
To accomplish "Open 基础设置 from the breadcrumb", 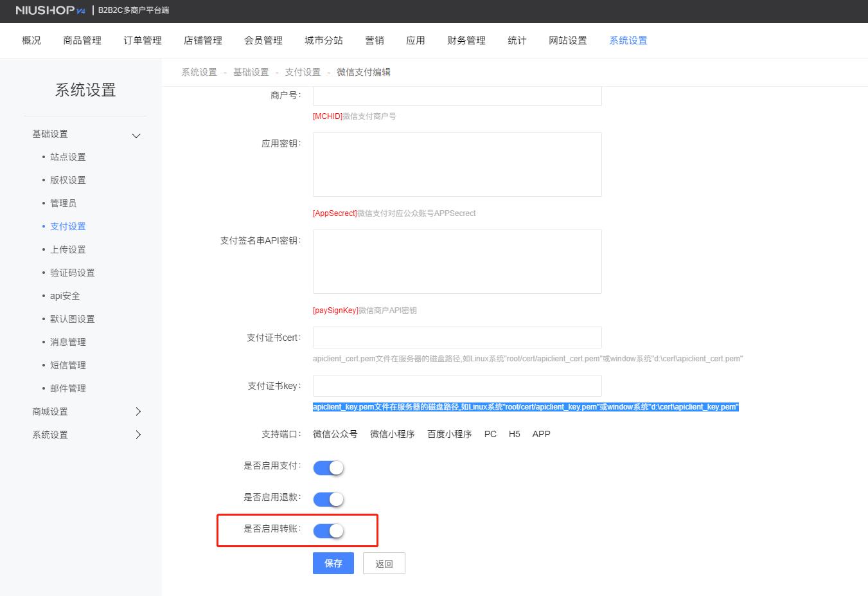I will click(251, 72).
